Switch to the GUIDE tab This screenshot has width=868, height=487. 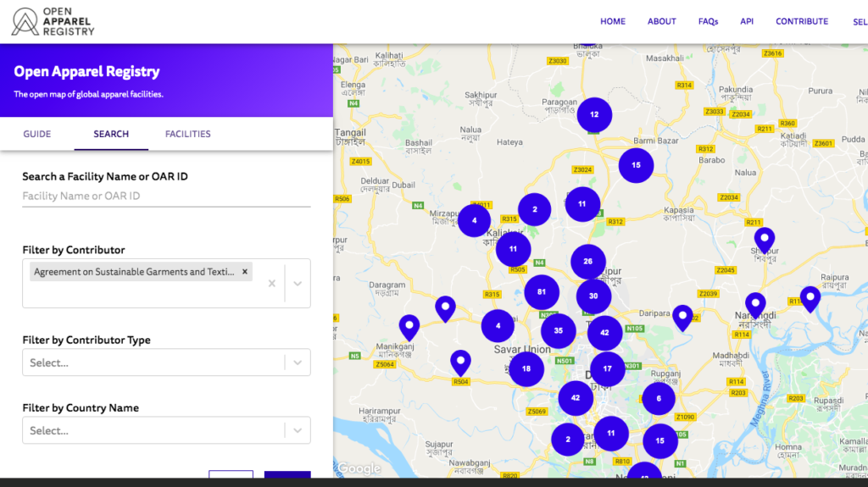click(37, 134)
